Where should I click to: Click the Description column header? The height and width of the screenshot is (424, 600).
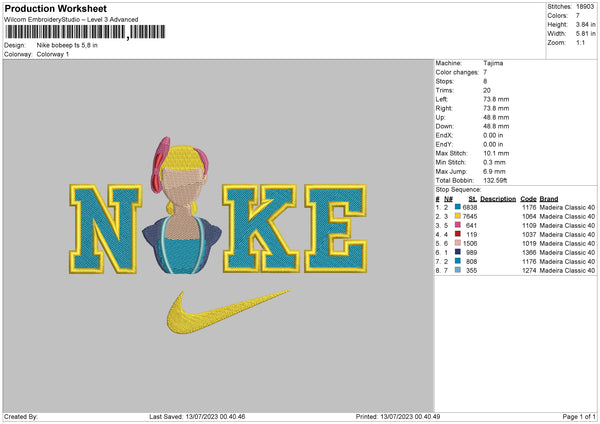pos(498,199)
